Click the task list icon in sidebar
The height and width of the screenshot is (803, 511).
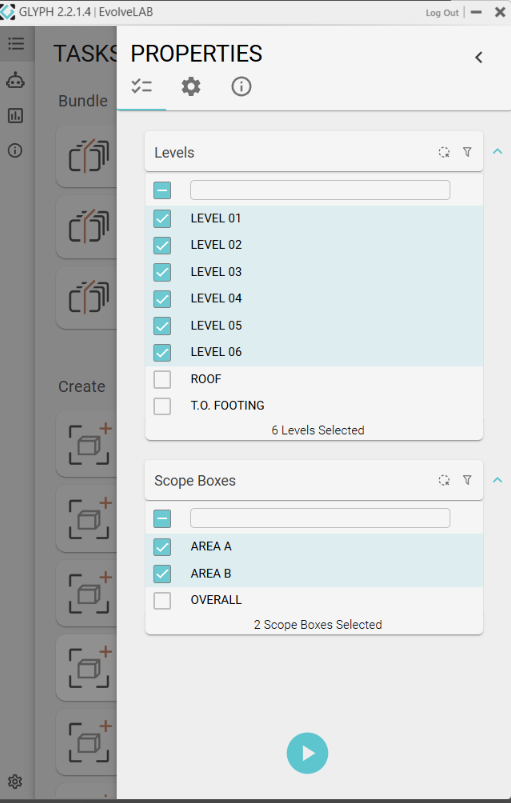coord(16,44)
